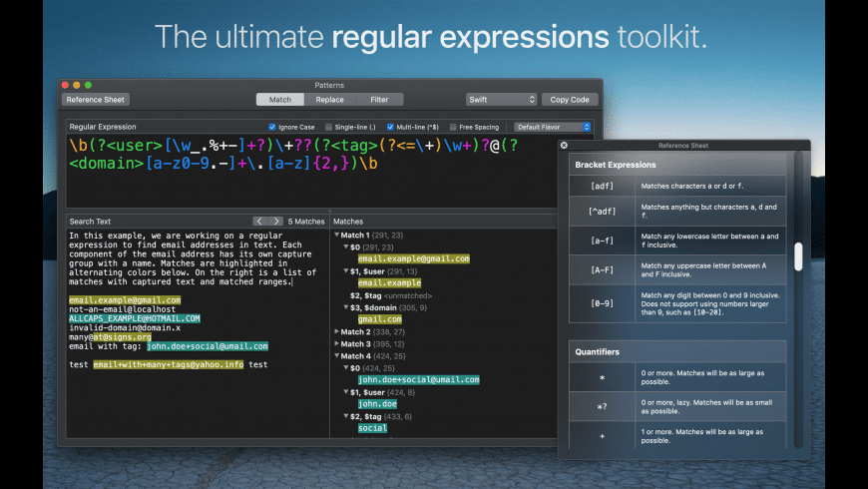Screen dimensions: 868x489
Task: Switch to the Match tab
Action: tap(280, 100)
